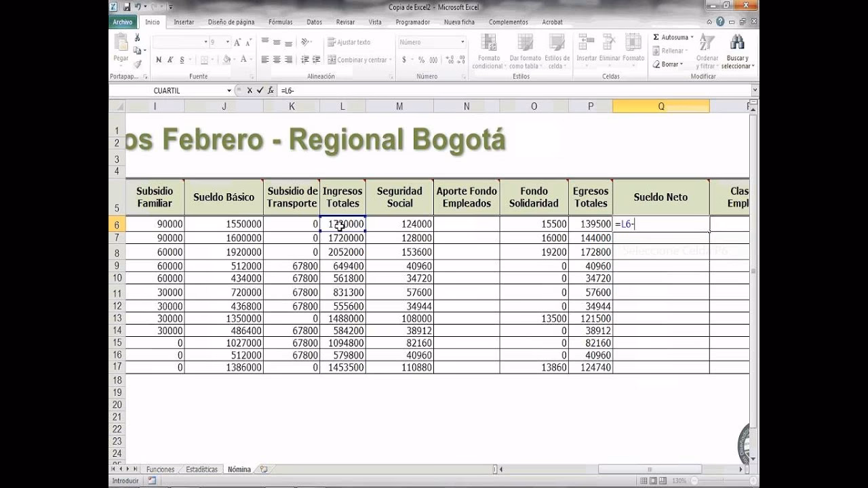Switch to the Fórmulas ribbon tab
This screenshot has width=868, height=488.
click(279, 22)
